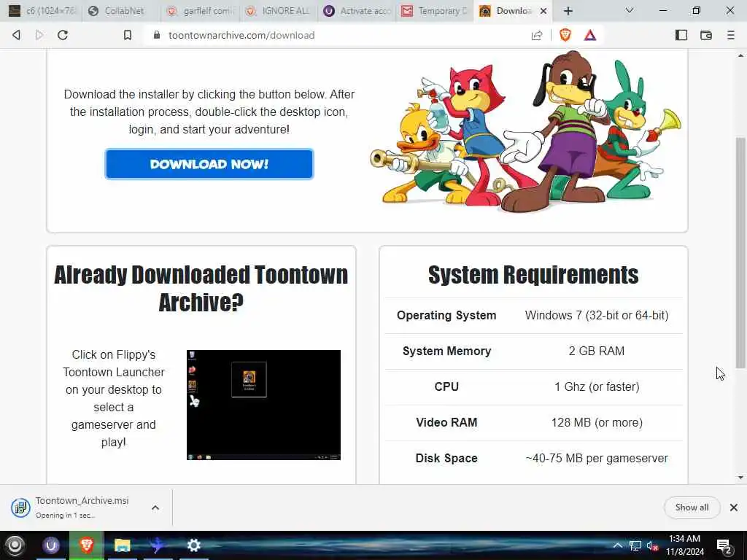Click the muted volume tray icon

[652, 545]
